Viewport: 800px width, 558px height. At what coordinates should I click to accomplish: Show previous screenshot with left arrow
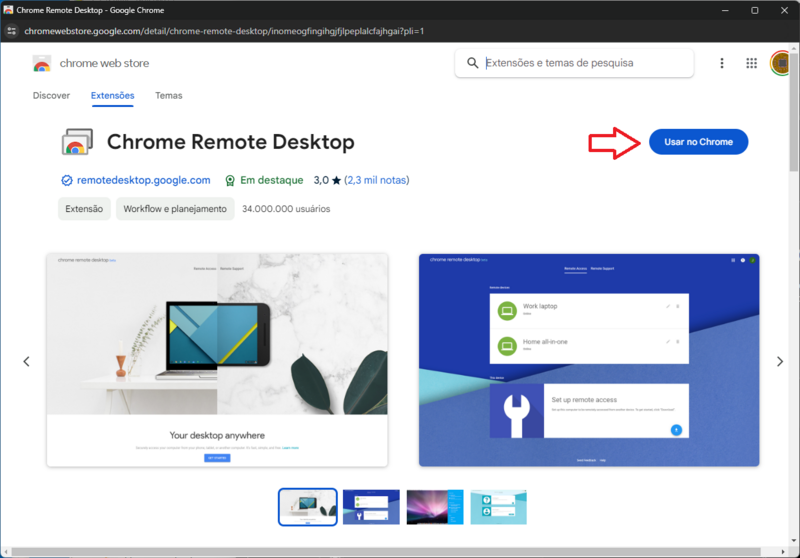point(27,362)
